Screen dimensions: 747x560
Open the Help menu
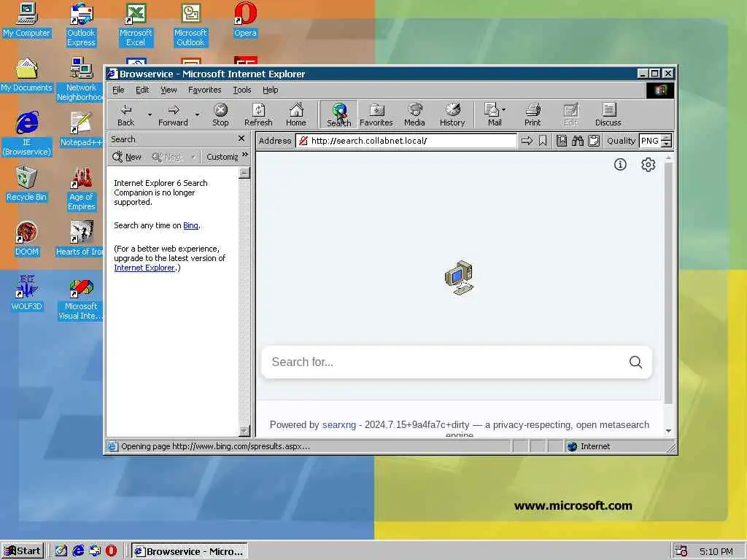[x=270, y=90]
